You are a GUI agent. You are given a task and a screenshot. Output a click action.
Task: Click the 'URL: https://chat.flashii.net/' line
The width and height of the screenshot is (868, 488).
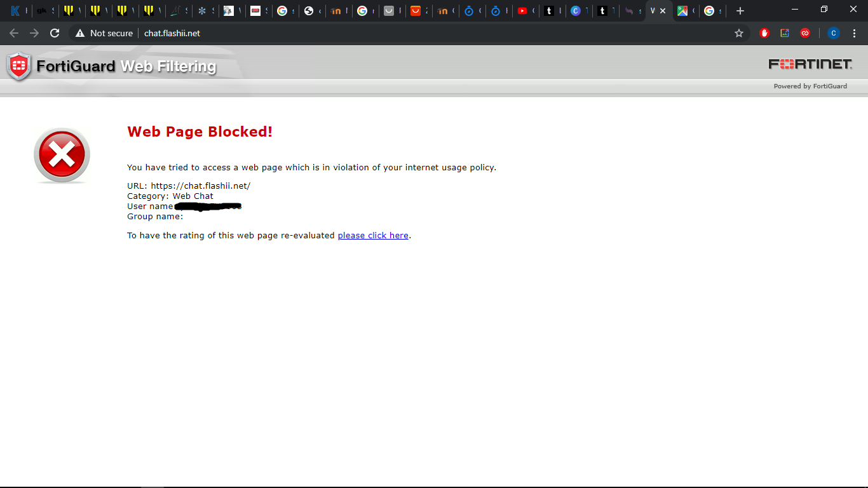coord(189,186)
